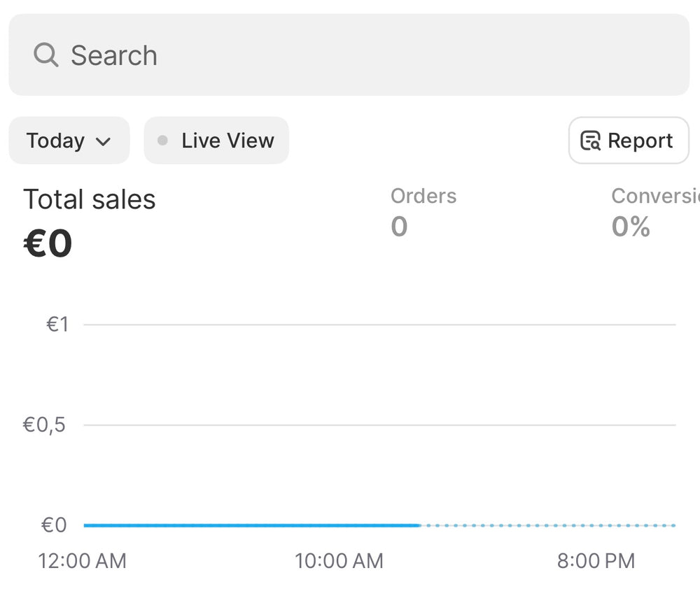This screenshot has height=596, width=700.
Task: Click the 12:00 AM axis label
Action: point(82,560)
